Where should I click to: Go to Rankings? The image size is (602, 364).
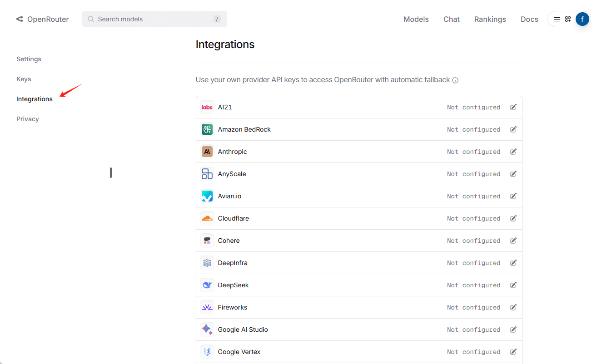tap(490, 19)
